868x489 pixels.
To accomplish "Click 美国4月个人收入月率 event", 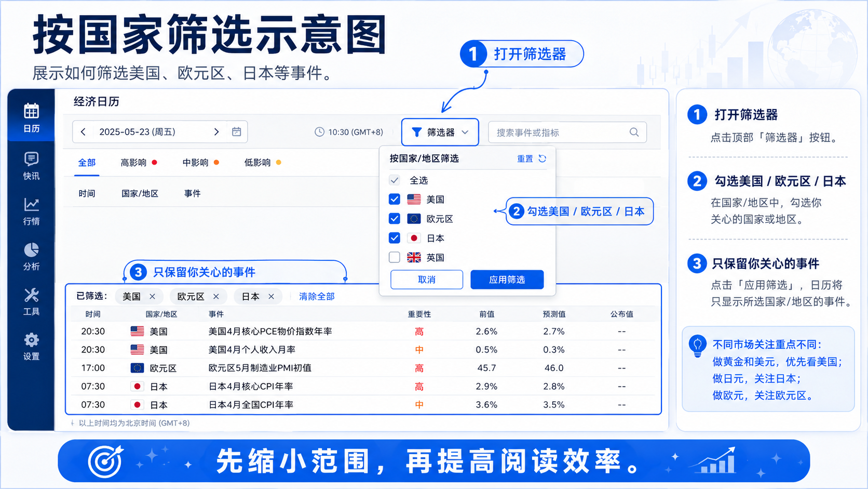I will (252, 350).
